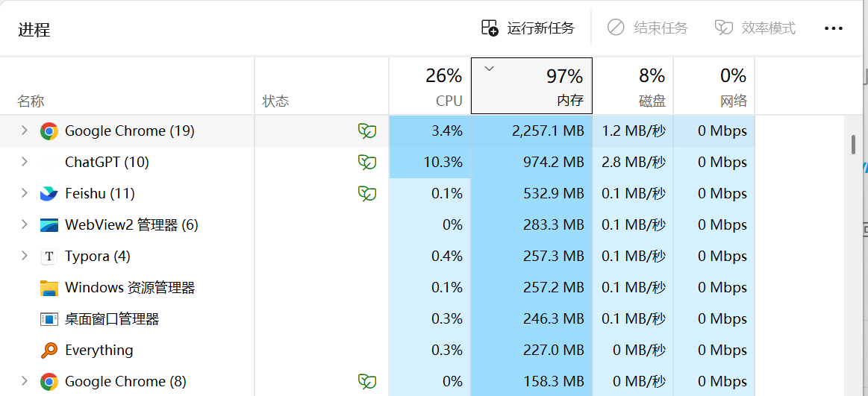This screenshot has height=396, width=868.
Task: Sort processes by 状态 column
Action: [322, 87]
